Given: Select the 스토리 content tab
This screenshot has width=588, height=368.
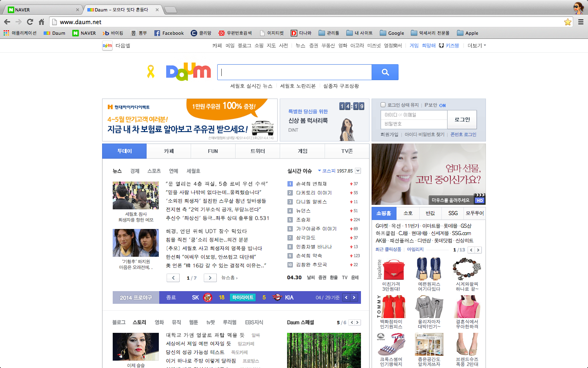Looking at the screenshot, I should 139,322.
